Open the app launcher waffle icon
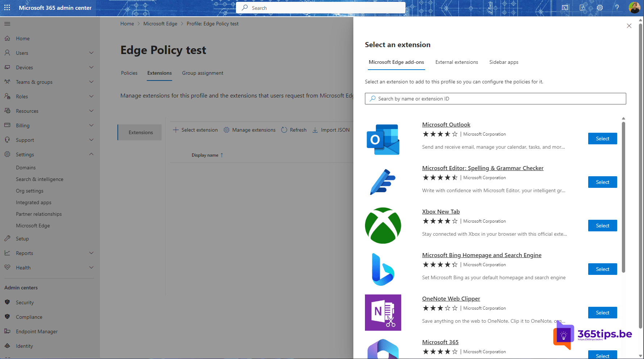This screenshot has width=644, height=359. (7, 8)
